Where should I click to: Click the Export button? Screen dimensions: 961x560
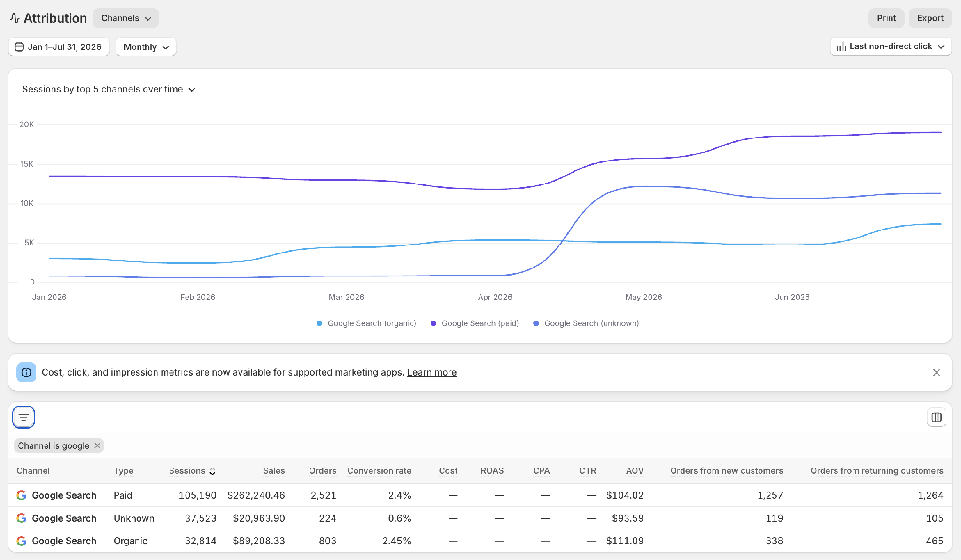pos(930,18)
